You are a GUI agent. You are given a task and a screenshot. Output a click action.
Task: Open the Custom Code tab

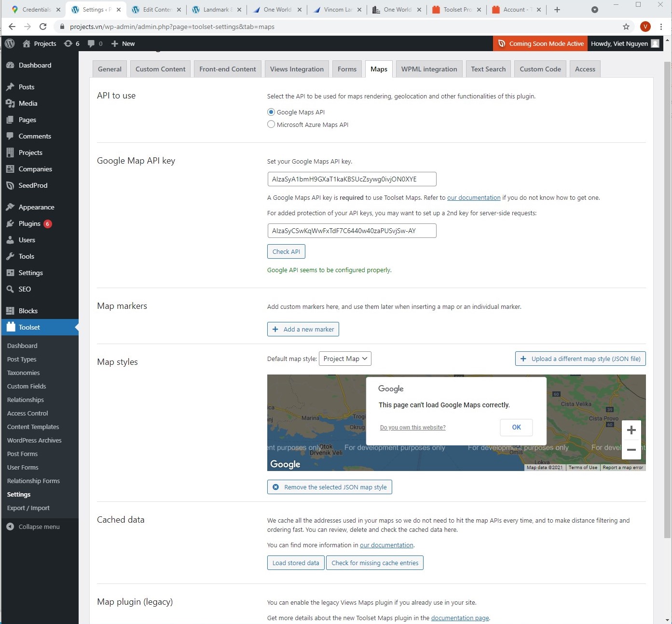click(x=540, y=69)
